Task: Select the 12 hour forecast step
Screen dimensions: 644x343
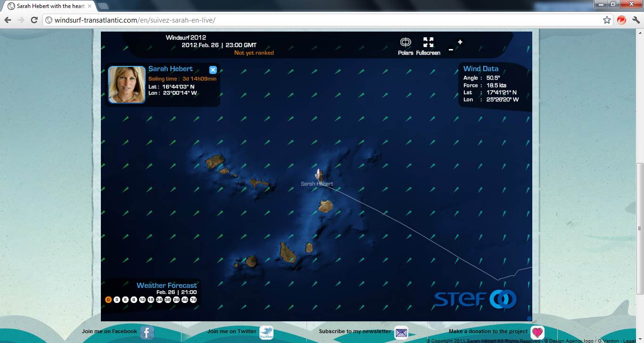Action: [142, 300]
